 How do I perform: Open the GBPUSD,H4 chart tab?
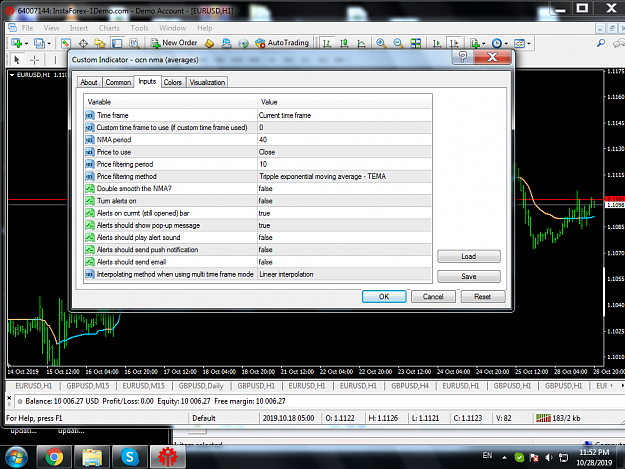tap(410, 386)
